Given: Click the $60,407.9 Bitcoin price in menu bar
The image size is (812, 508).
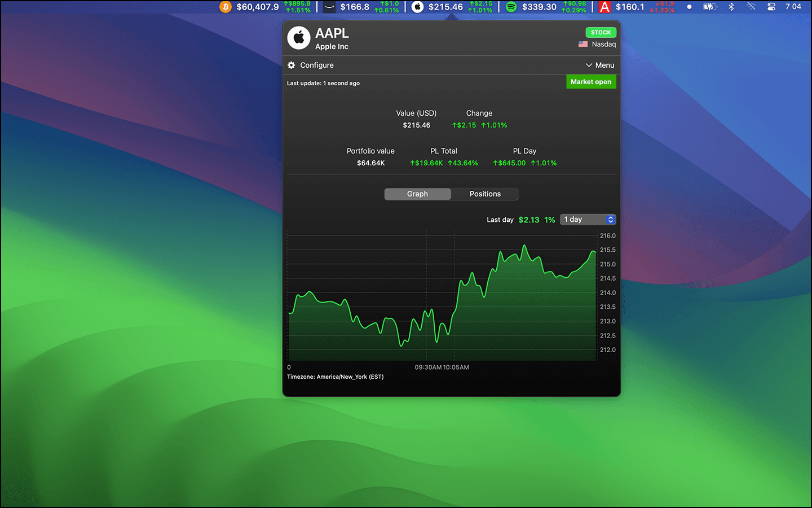Looking at the screenshot, I should [x=257, y=7].
